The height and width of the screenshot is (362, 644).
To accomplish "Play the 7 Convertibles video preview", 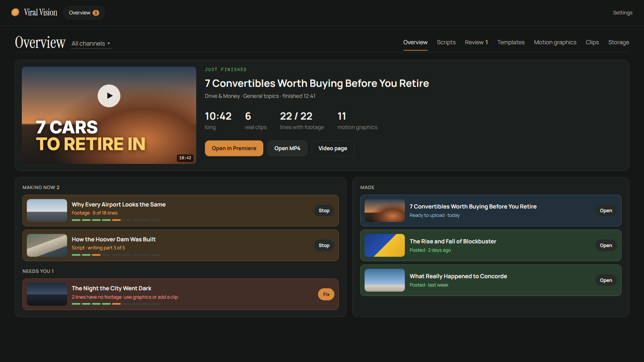I will (x=109, y=96).
